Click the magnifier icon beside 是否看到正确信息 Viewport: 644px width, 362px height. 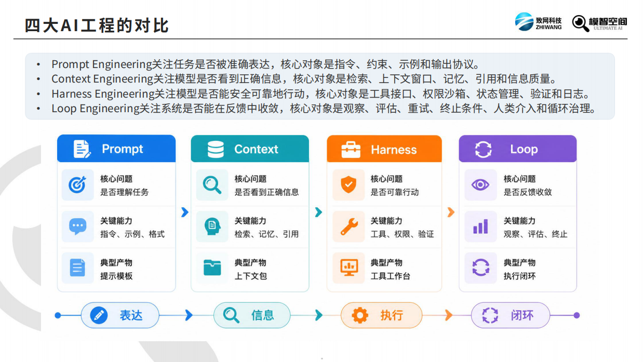click(x=212, y=185)
